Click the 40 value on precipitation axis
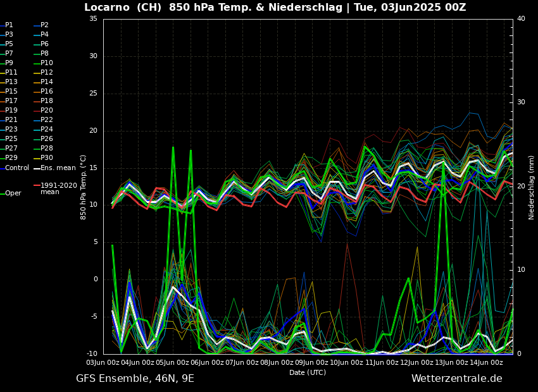Viewport: 538px width, 392px height. (521, 19)
